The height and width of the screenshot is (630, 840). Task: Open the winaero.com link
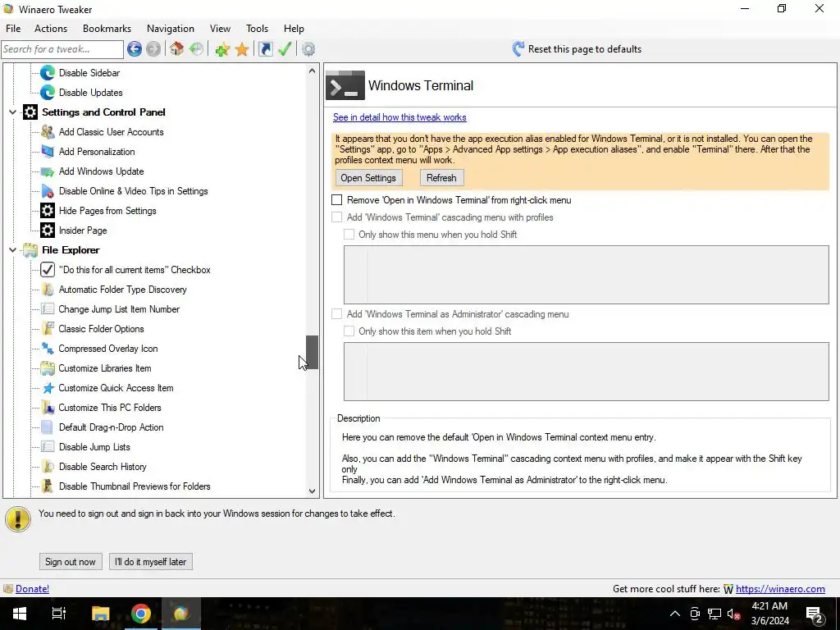pyautogui.click(x=780, y=589)
